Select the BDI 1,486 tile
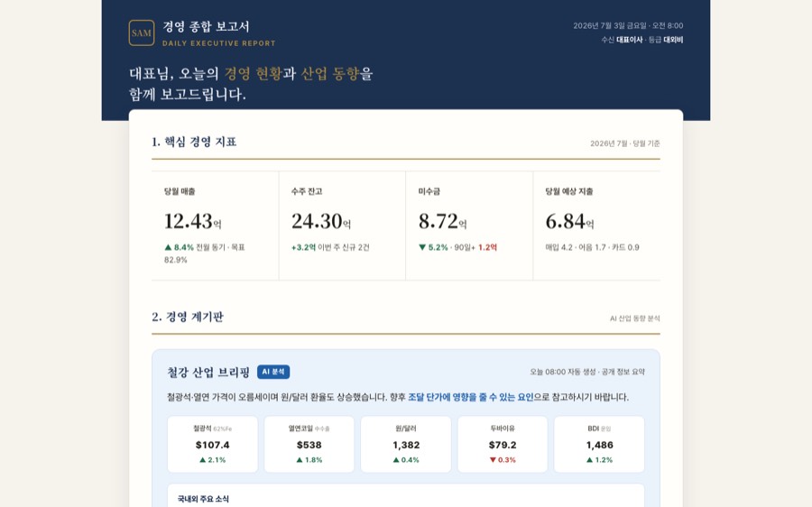This screenshot has height=507, width=812. [599, 445]
